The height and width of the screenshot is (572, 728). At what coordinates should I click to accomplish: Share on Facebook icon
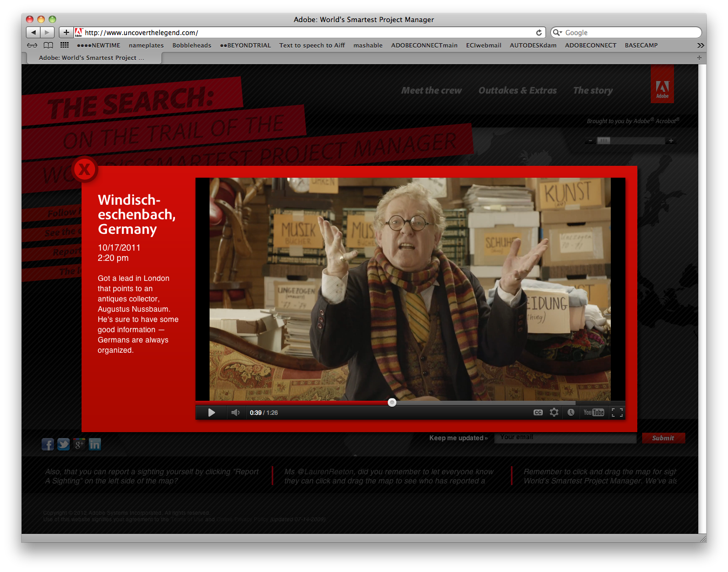[x=48, y=445]
